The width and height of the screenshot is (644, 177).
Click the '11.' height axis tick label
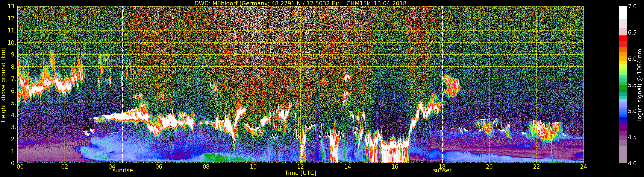(12, 31)
